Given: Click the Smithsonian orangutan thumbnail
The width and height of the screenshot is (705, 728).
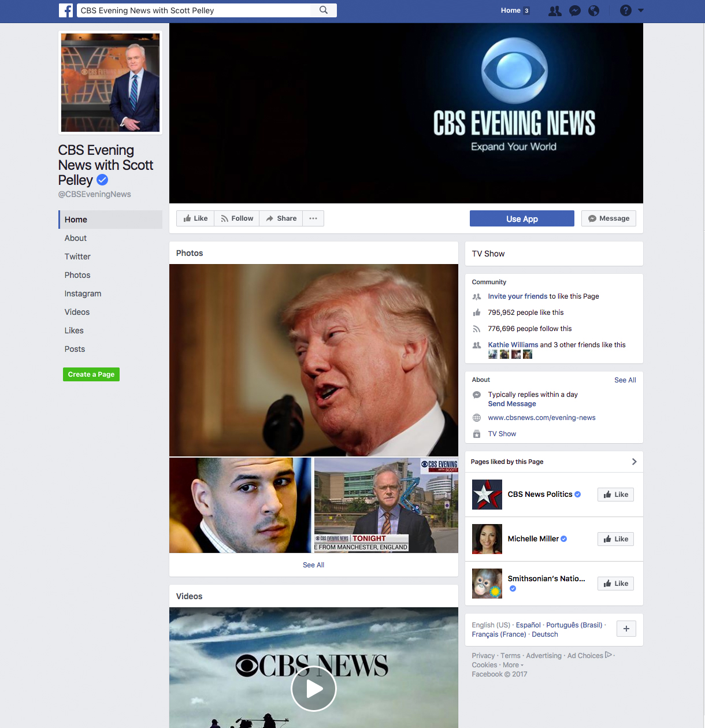Looking at the screenshot, I should coord(487,584).
